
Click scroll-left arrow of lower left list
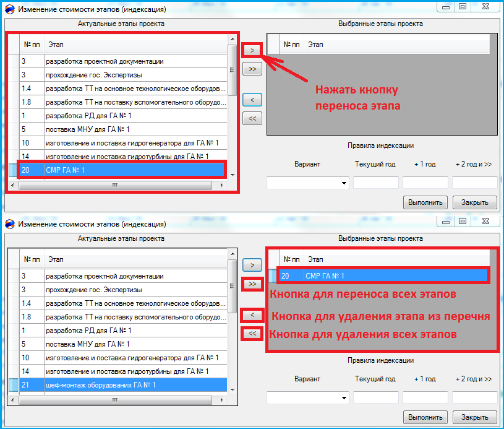[12, 400]
